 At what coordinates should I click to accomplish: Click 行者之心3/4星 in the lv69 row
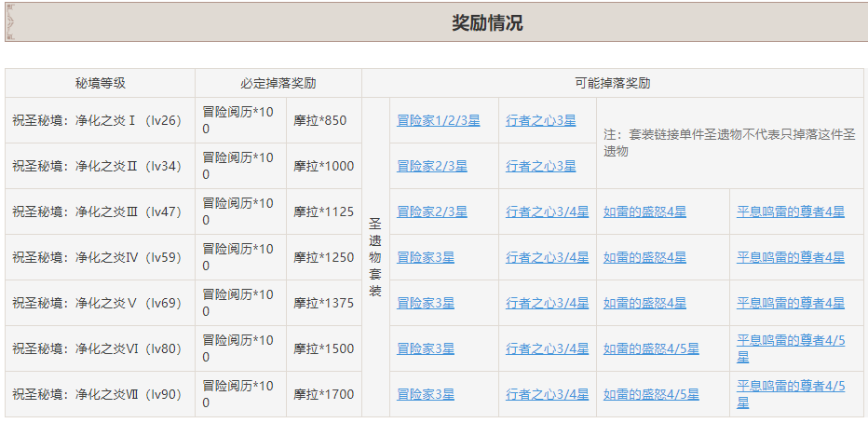pyautogui.click(x=547, y=304)
